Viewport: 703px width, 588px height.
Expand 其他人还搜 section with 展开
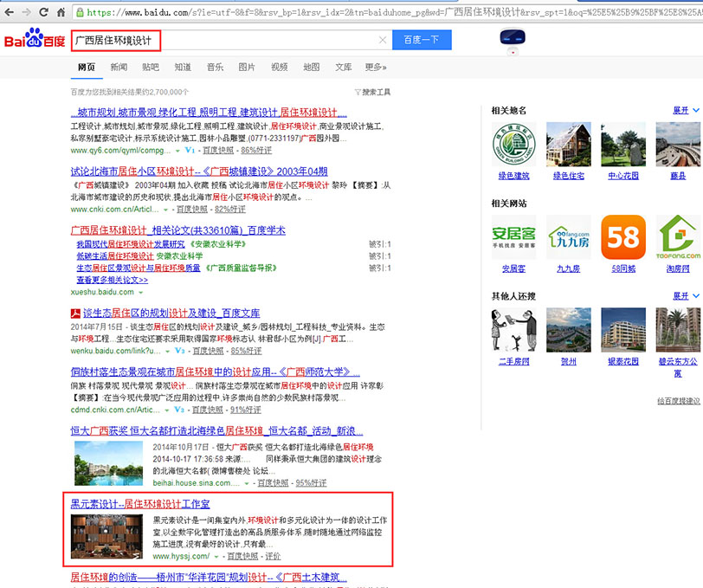(686, 296)
